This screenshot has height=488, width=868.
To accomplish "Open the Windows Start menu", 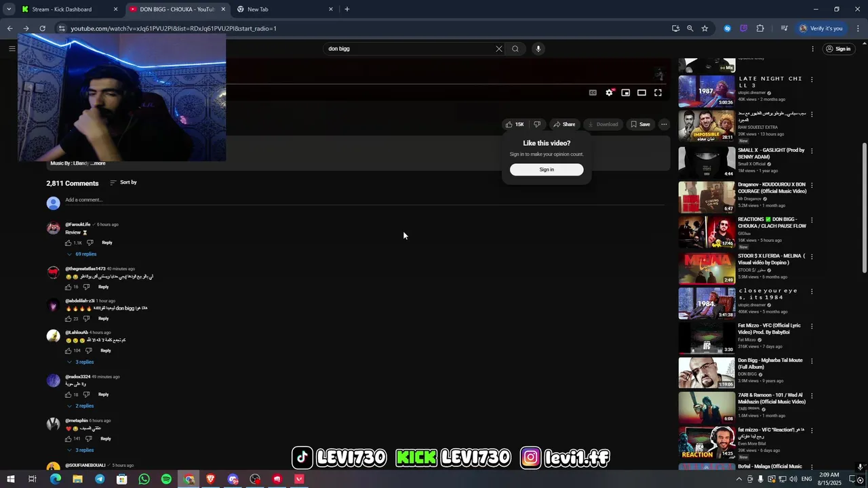I will tap(10, 479).
